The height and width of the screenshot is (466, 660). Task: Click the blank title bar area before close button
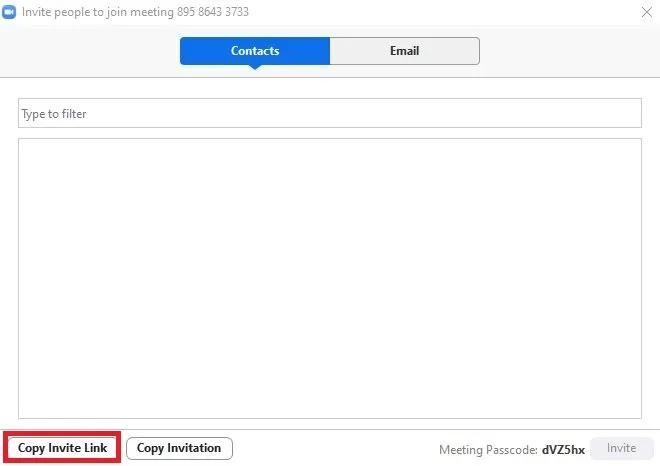pyautogui.click(x=450, y=12)
